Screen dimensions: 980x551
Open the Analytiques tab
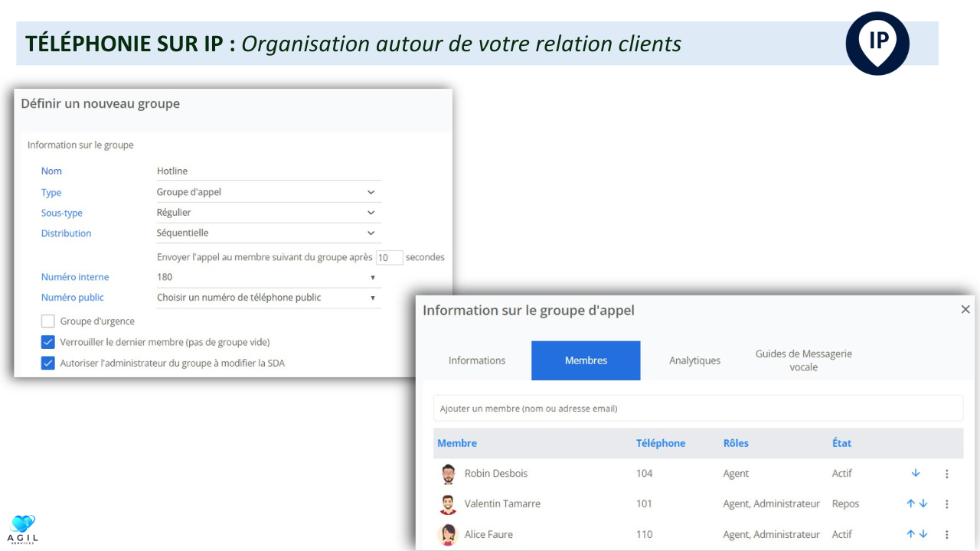pos(694,360)
